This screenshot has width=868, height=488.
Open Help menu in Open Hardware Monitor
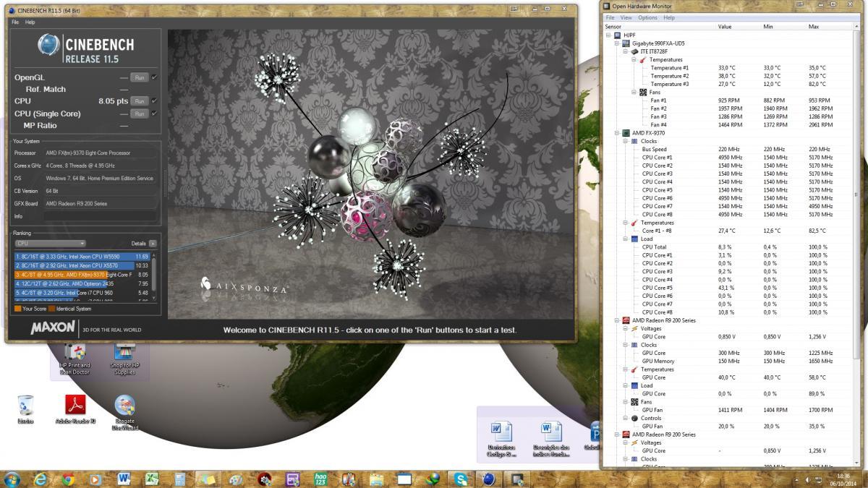tap(669, 17)
